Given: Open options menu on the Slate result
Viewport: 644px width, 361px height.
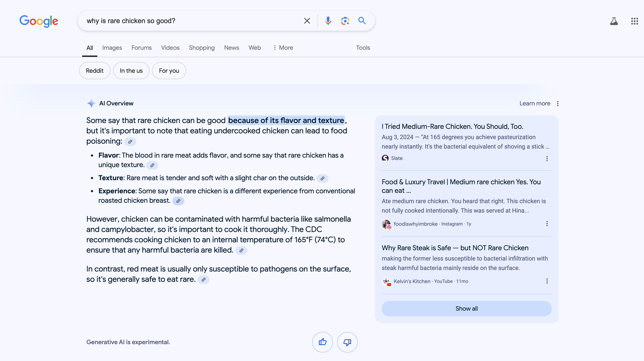Looking at the screenshot, I should coord(547,159).
